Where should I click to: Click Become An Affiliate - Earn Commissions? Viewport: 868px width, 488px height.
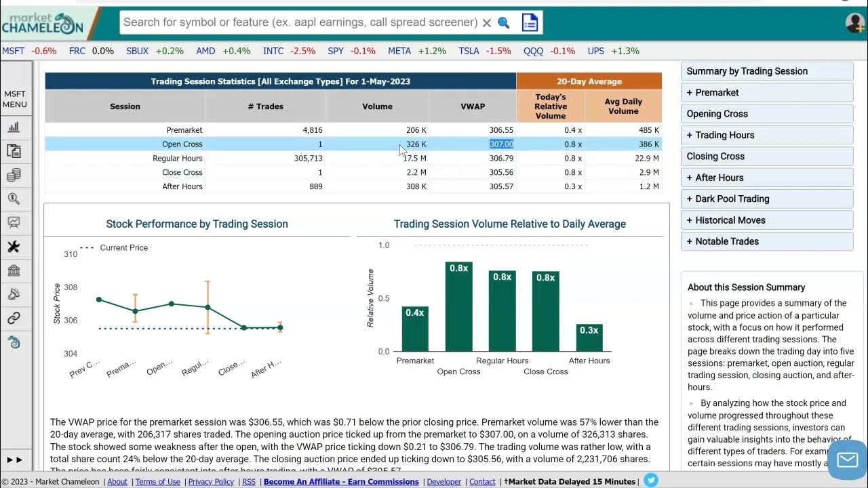click(341, 482)
